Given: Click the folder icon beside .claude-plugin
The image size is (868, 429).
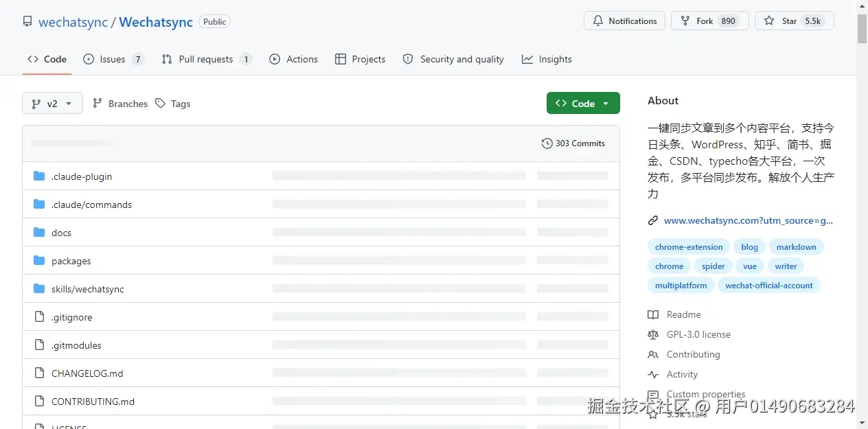Looking at the screenshot, I should [39, 176].
